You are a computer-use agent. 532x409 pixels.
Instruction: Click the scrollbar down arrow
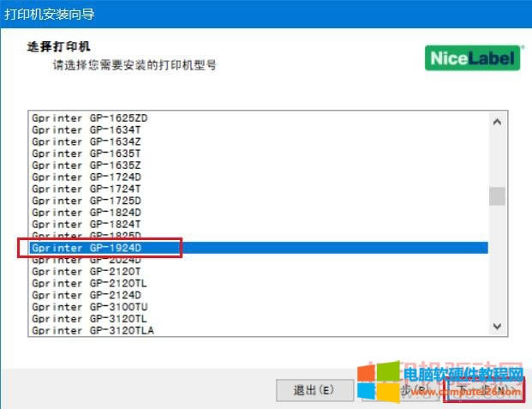click(x=497, y=327)
